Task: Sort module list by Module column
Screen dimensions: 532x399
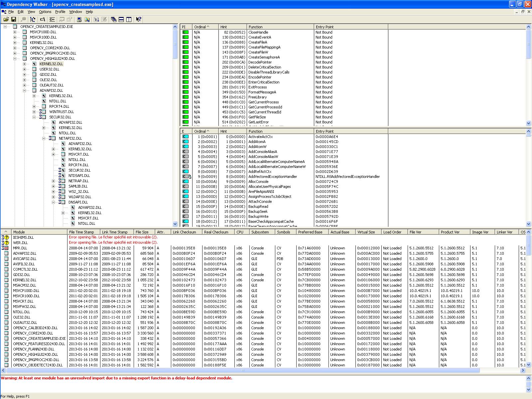Action: (39, 232)
